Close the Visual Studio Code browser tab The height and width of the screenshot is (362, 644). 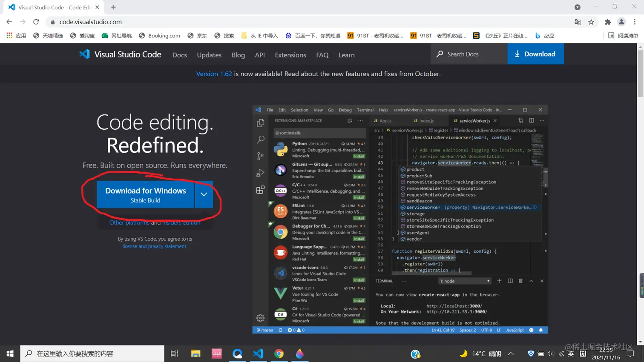tap(97, 7)
